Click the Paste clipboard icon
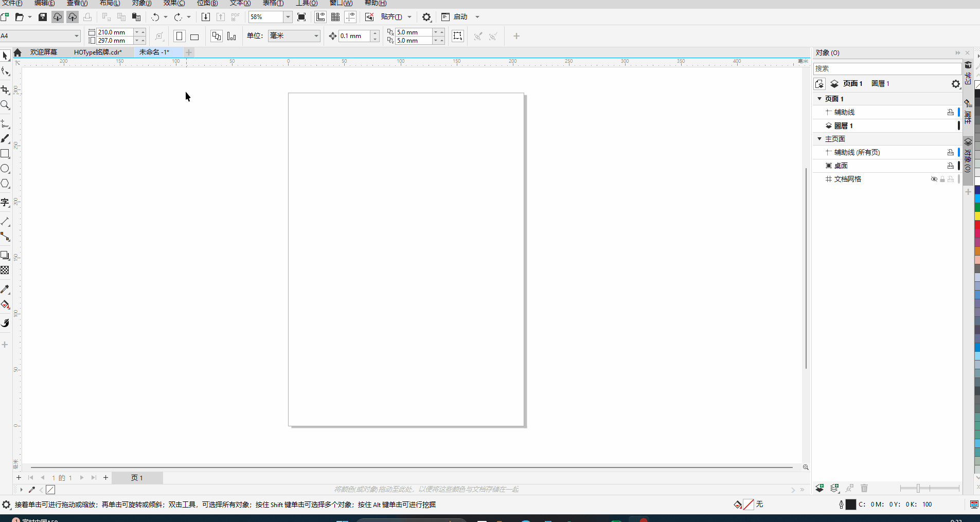This screenshot has width=980, height=522. click(136, 17)
